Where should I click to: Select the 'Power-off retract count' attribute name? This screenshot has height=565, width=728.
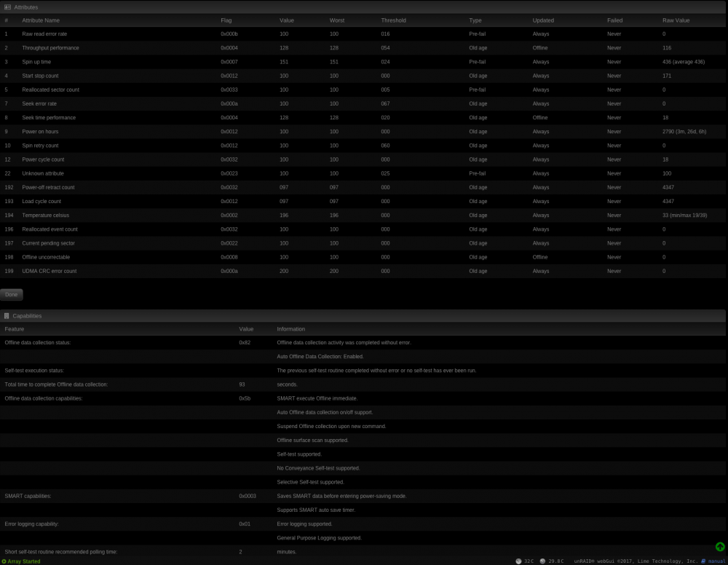[x=48, y=187]
